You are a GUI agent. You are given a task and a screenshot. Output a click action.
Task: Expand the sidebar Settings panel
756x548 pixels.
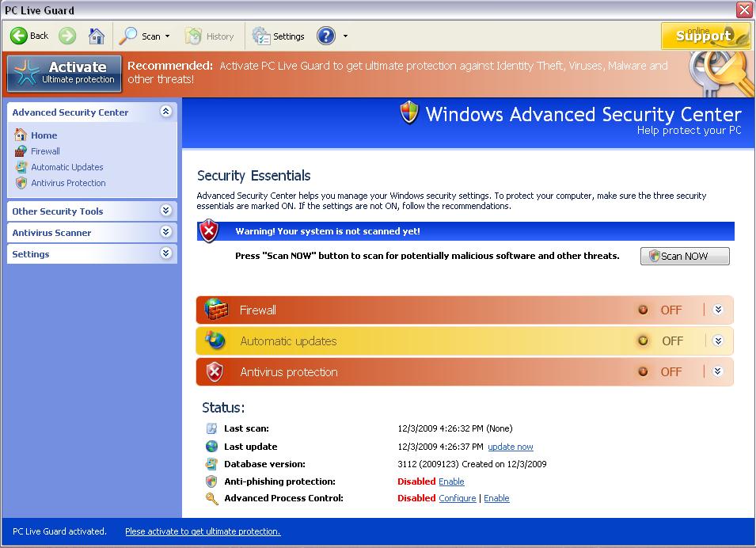tap(166, 253)
